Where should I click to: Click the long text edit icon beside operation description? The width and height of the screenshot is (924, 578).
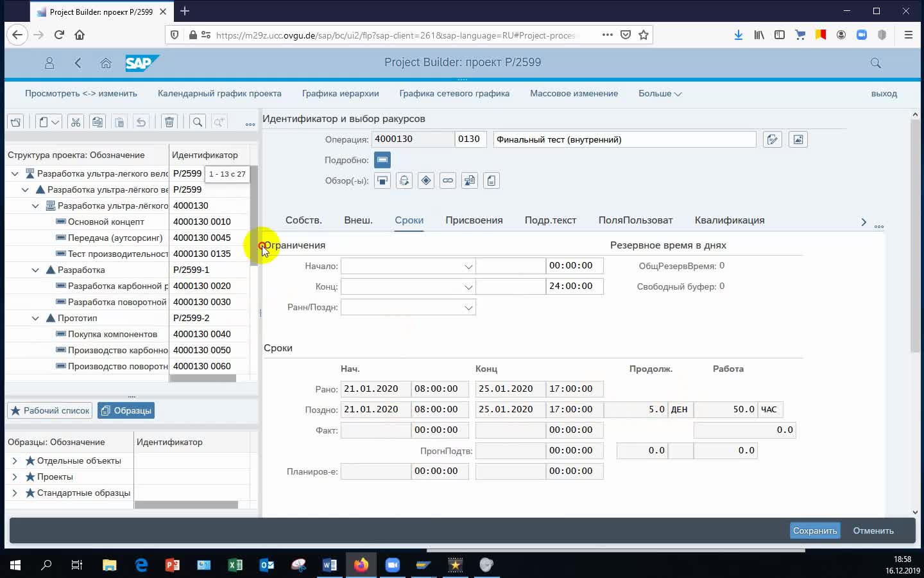coord(773,139)
